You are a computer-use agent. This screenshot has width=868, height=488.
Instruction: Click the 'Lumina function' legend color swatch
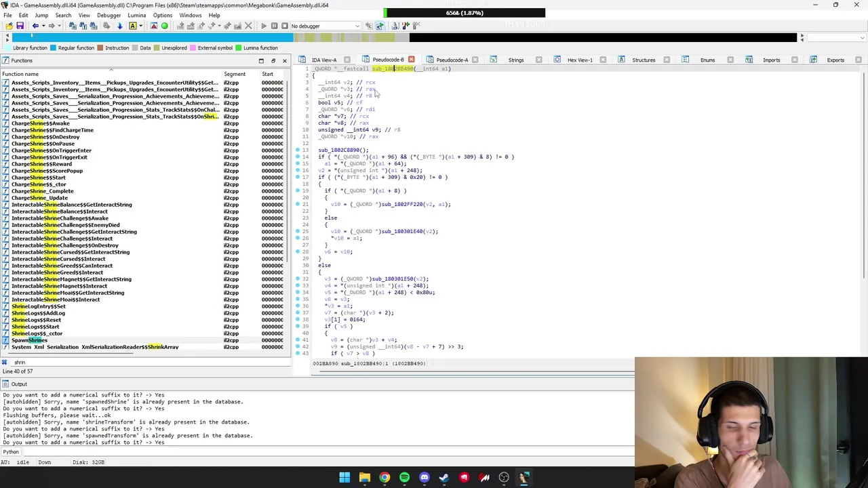pos(239,48)
